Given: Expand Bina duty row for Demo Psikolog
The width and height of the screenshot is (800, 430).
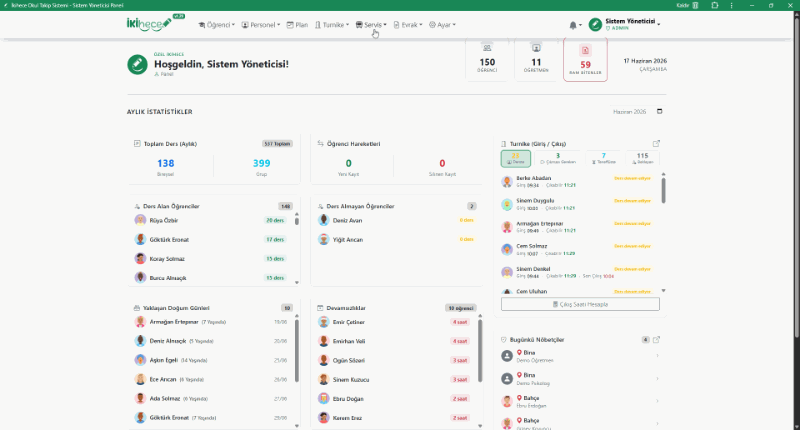Looking at the screenshot, I should point(580,378).
